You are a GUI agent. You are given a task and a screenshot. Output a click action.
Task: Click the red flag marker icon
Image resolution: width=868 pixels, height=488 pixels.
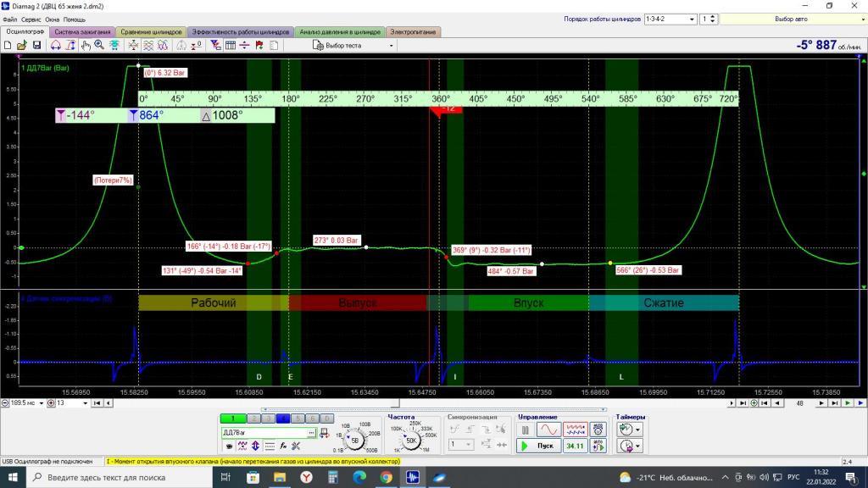tap(259, 46)
